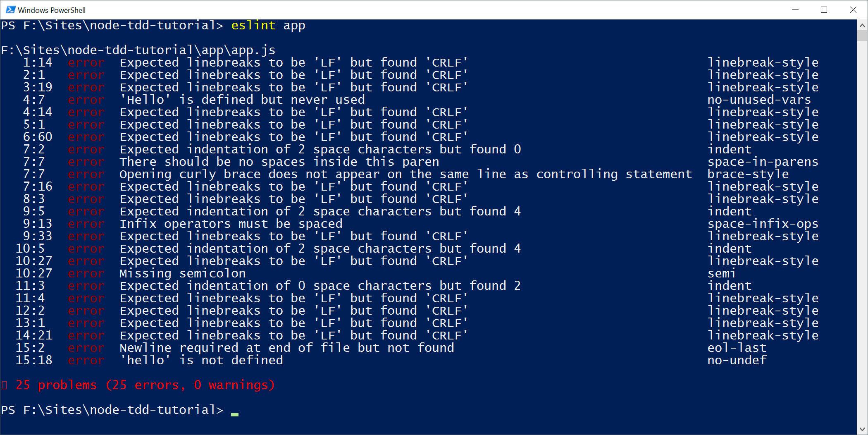Click the 'space-infix-ops' rule name
The image size is (868, 435).
[763, 224]
